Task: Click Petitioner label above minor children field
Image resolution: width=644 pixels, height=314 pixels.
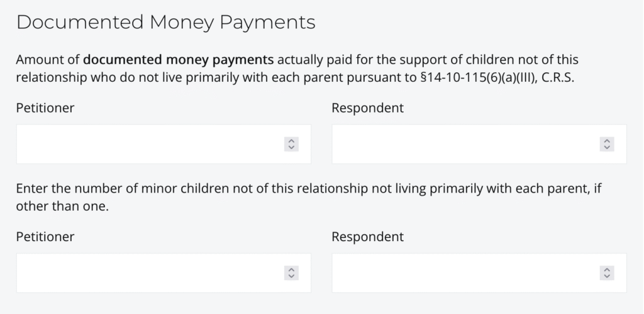Action: (45, 237)
